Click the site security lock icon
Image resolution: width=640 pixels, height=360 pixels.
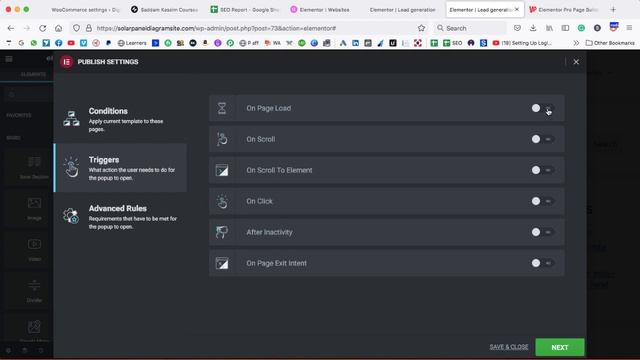(x=89, y=28)
